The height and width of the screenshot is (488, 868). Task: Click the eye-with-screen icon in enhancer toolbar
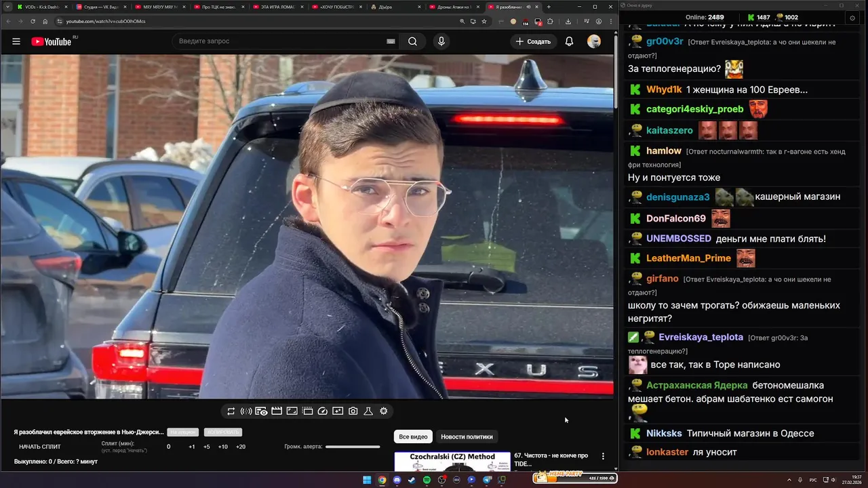261,411
